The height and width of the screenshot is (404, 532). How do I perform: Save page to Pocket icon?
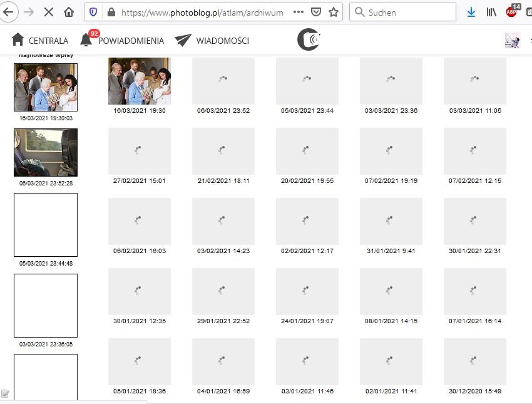click(316, 13)
